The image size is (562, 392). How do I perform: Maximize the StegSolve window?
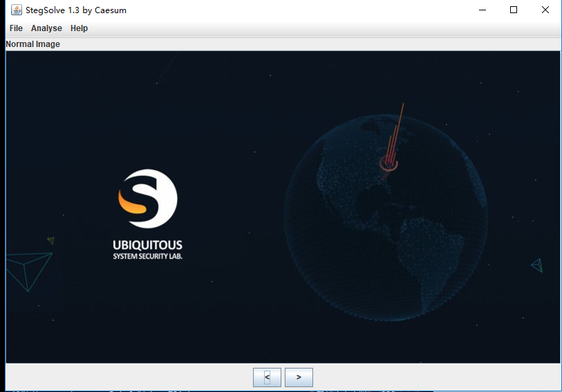point(514,10)
